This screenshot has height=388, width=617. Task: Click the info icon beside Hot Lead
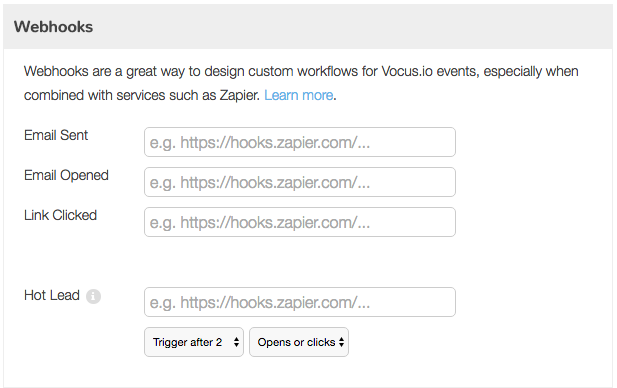93,296
